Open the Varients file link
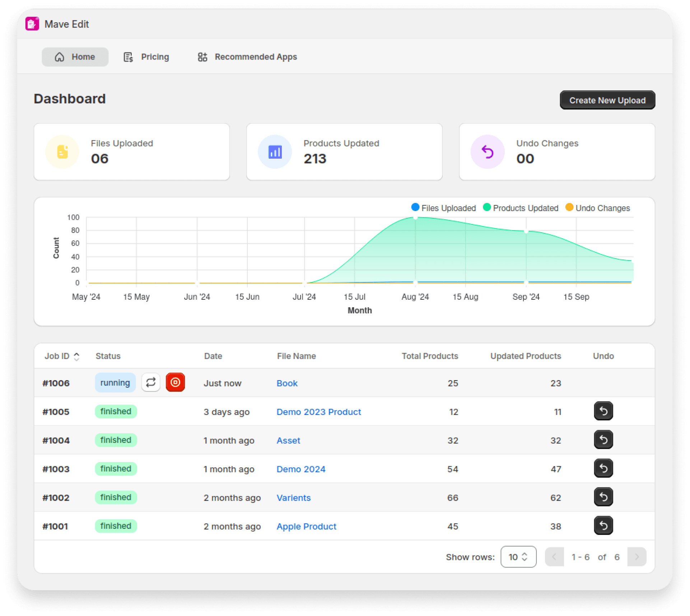Screen dimensions: 690x616 click(x=293, y=498)
